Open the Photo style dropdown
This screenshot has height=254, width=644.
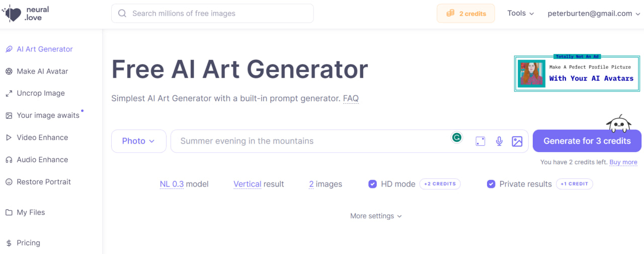pos(138,141)
